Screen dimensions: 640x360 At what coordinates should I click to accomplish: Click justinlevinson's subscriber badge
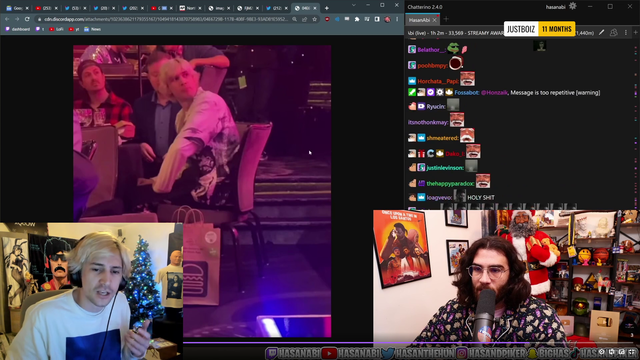[x=421, y=167]
